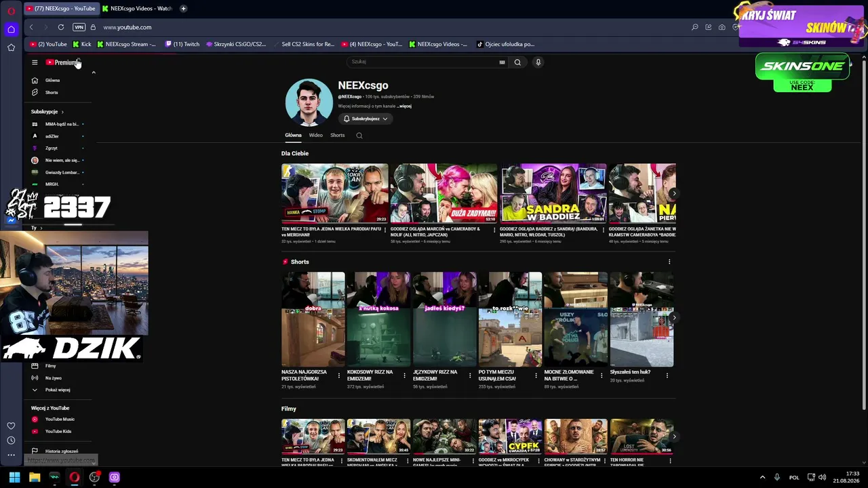Viewport: 868px width, 488px height.
Task: Click the YouTube search magnifier button
Action: [x=517, y=62]
